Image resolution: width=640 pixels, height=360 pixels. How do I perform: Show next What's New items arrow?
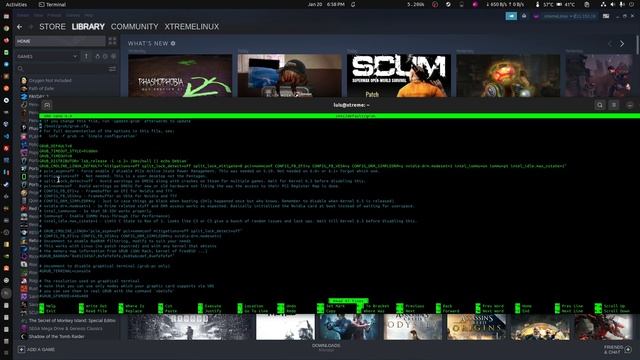pos(622,44)
